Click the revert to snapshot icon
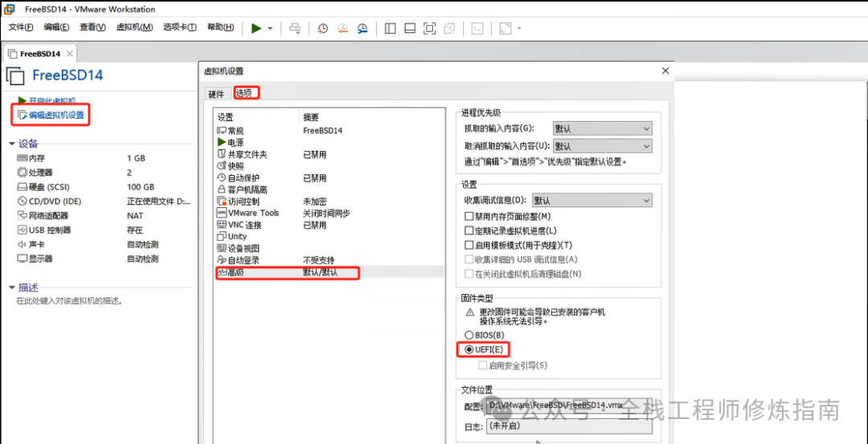Image resolution: width=868 pixels, height=444 pixels. click(x=342, y=29)
